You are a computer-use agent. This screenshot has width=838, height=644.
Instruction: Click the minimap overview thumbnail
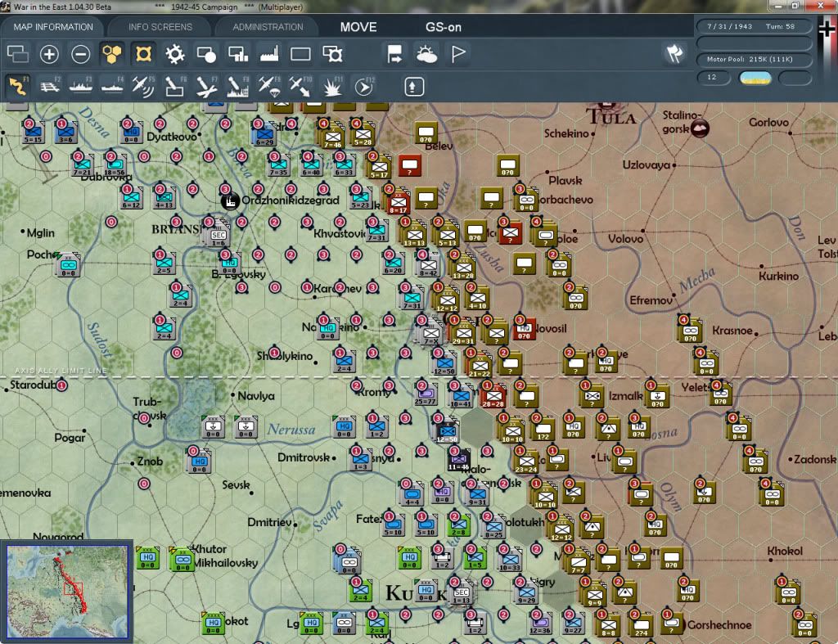point(67,591)
